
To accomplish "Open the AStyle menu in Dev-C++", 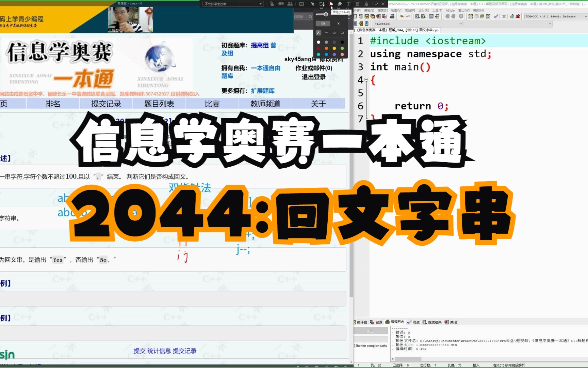I will coord(450,10).
